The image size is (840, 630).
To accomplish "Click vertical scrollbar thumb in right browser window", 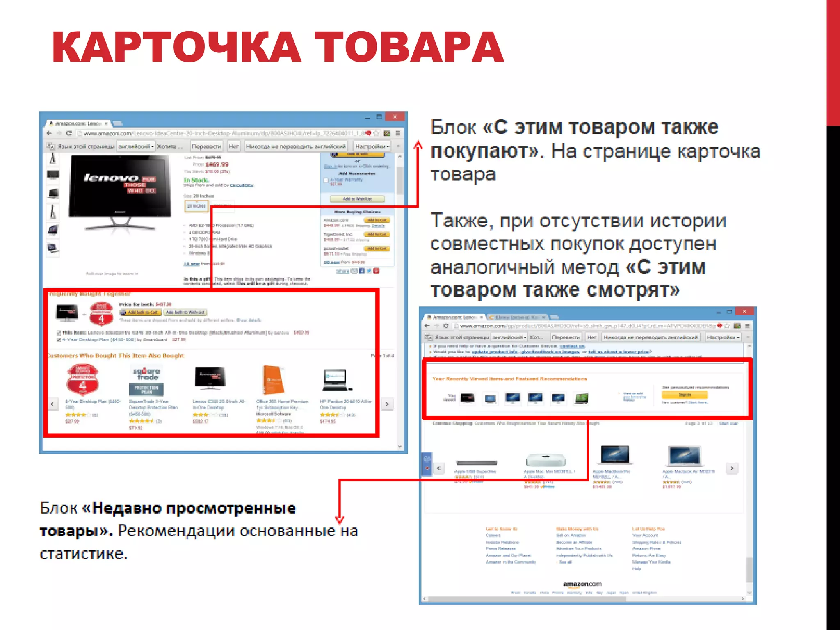I will click(x=749, y=569).
